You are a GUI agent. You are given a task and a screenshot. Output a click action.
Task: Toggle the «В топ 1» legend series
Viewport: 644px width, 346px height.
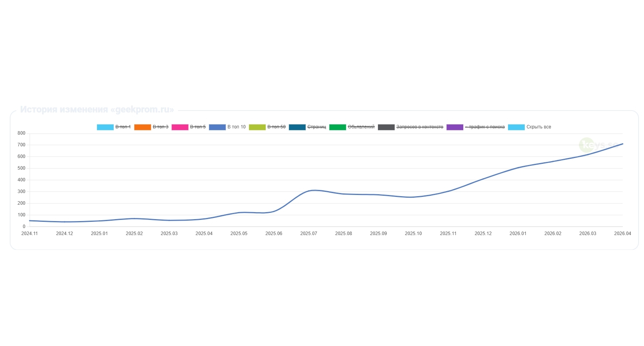click(x=114, y=127)
